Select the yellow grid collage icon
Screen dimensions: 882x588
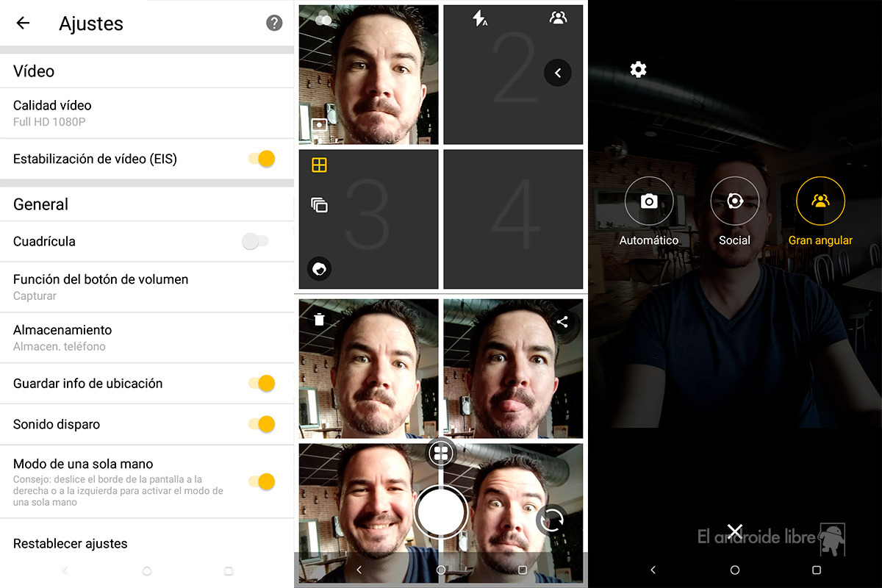tap(319, 165)
